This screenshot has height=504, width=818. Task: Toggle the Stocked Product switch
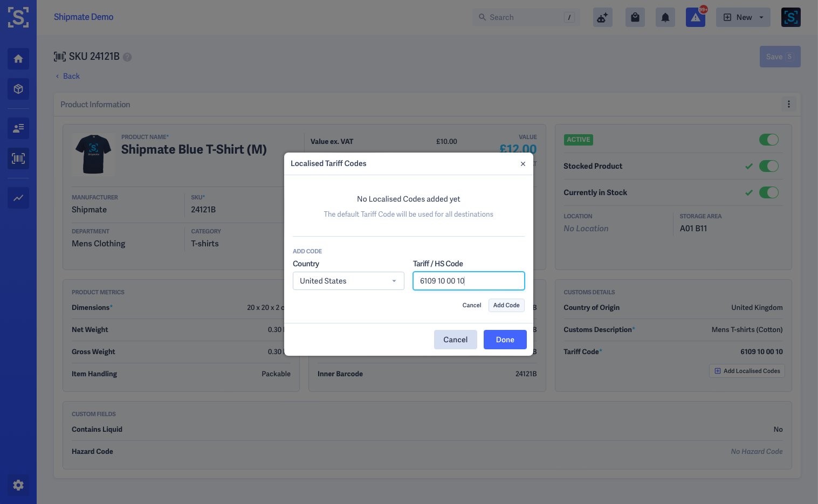point(768,166)
